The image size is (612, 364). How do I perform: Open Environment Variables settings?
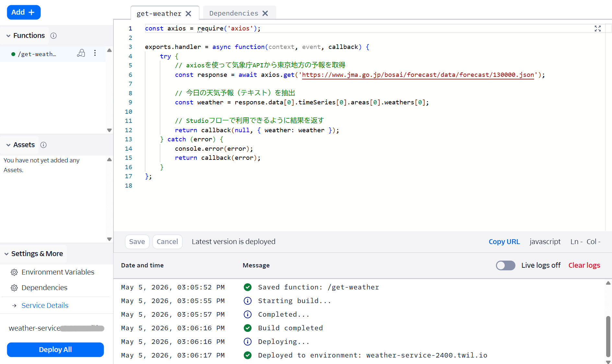click(x=58, y=272)
